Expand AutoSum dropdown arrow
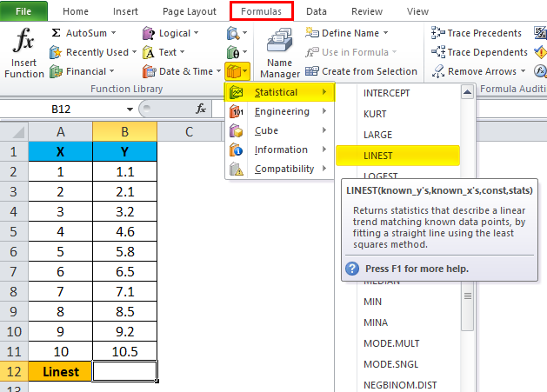This screenshot has height=392, width=547. 113,33
